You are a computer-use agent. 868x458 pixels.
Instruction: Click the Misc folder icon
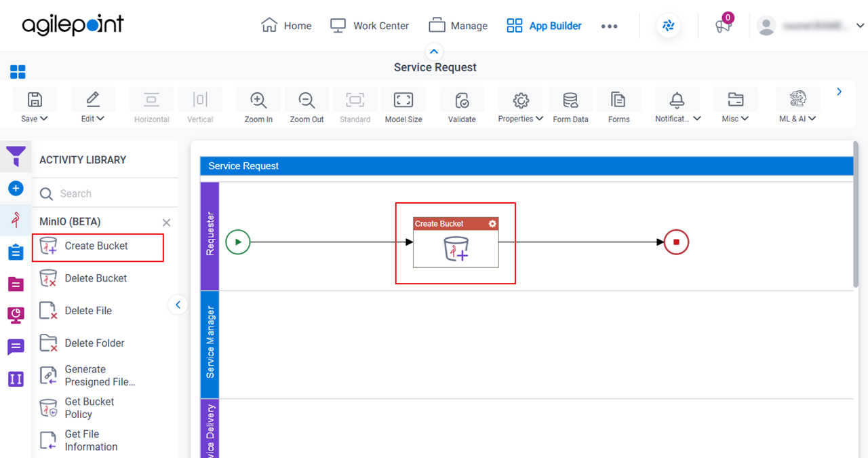(735, 100)
